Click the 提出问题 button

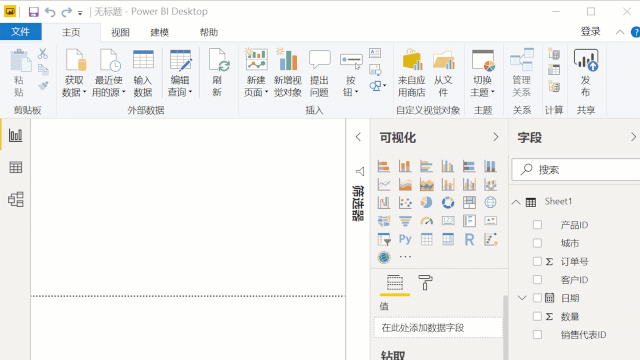(x=319, y=73)
